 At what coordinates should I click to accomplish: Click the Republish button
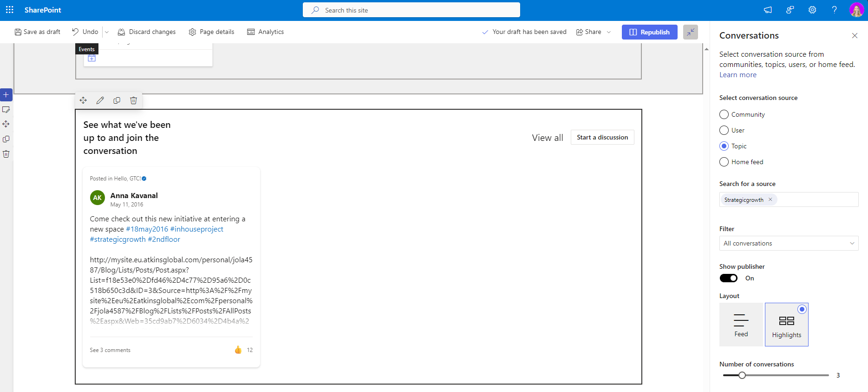coord(649,32)
